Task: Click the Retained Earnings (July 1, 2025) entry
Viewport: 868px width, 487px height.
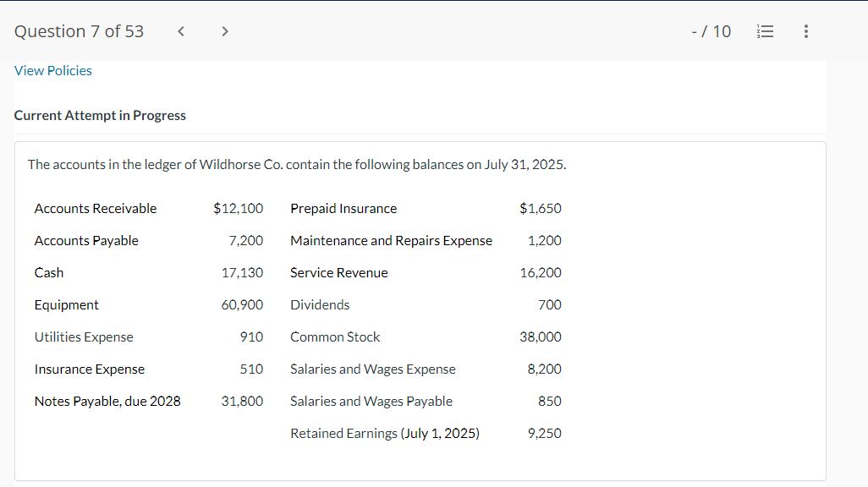Action: (x=385, y=433)
